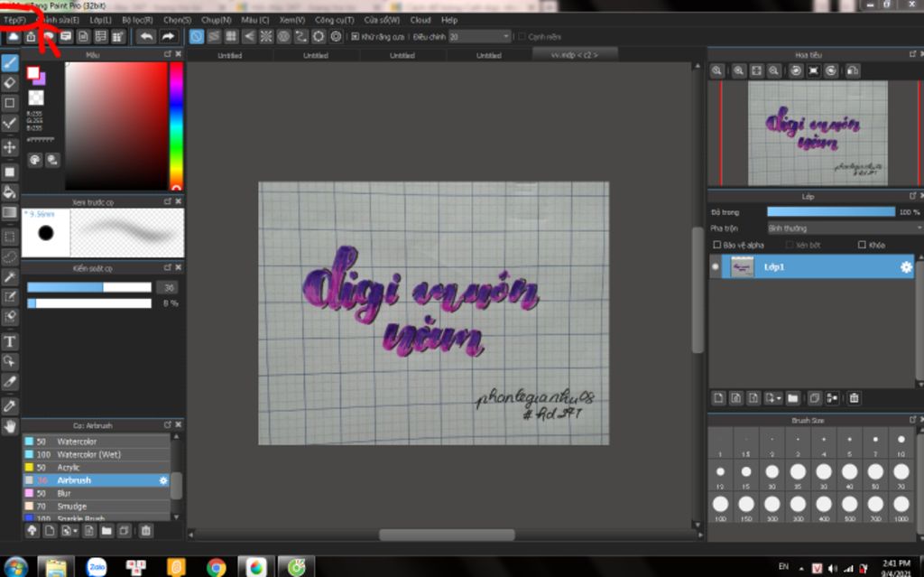Select the Lasso tool

(x=9, y=257)
